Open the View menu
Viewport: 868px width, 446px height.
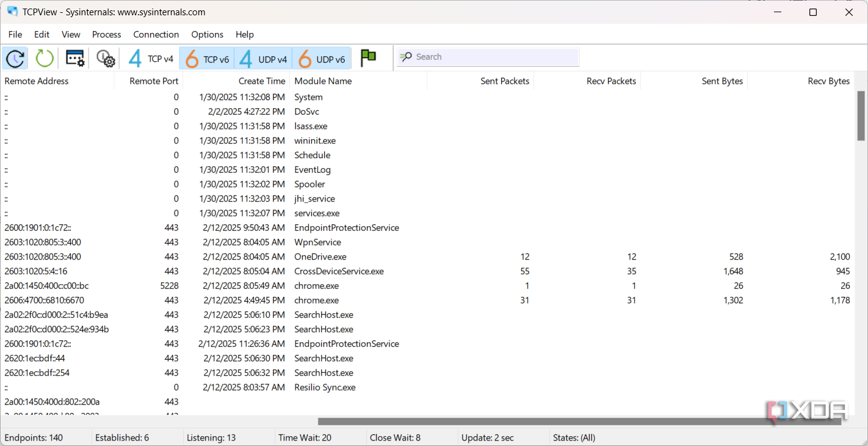[x=71, y=34]
